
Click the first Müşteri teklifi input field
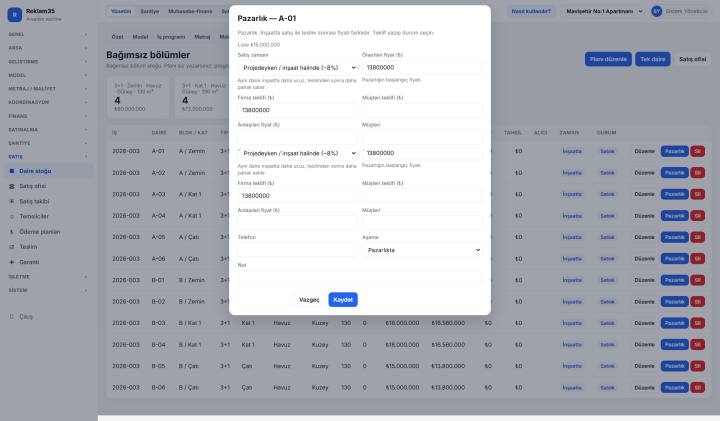(x=422, y=110)
